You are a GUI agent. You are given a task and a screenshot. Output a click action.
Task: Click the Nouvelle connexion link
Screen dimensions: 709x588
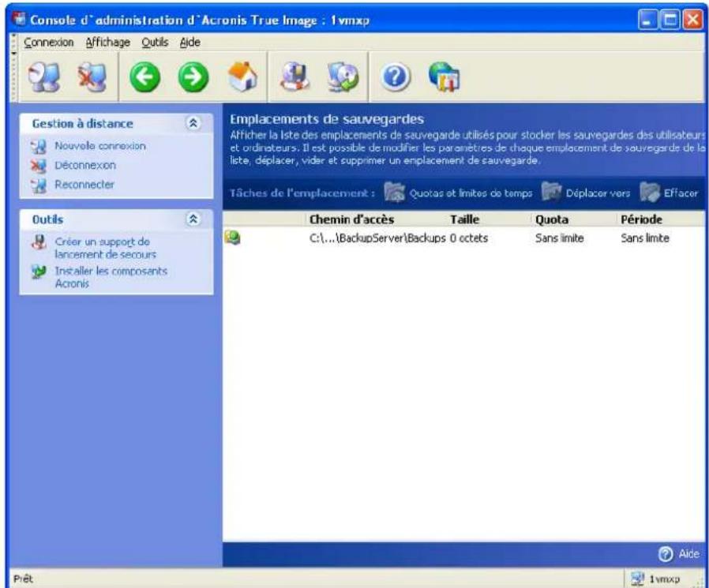click(x=100, y=146)
